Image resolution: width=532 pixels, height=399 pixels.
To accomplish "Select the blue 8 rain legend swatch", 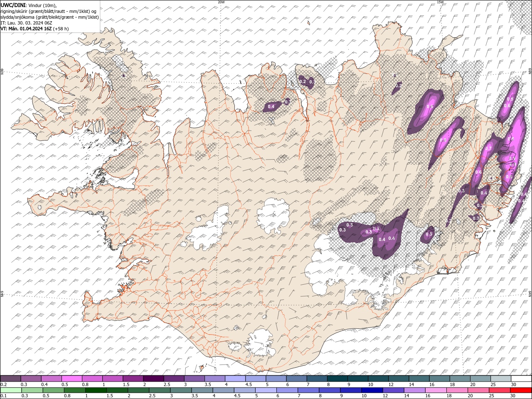I will [329, 390].
